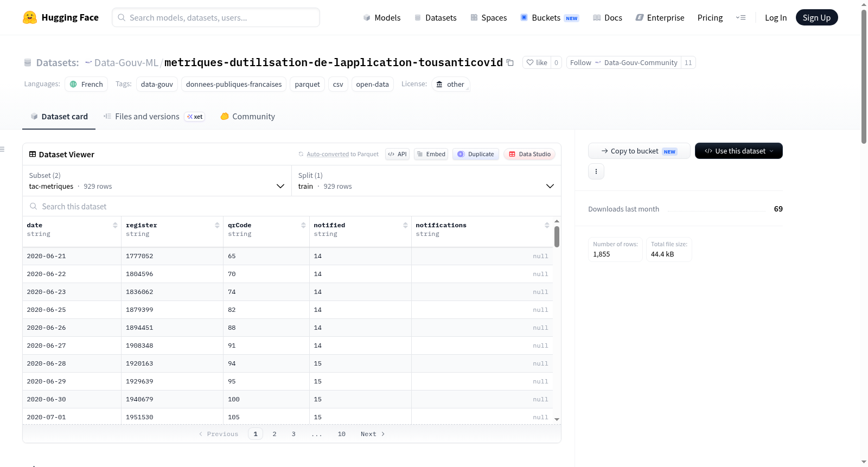Image resolution: width=868 pixels, height=467 pixels.
Task: Click the like count 0
Action: coord(556,62)
